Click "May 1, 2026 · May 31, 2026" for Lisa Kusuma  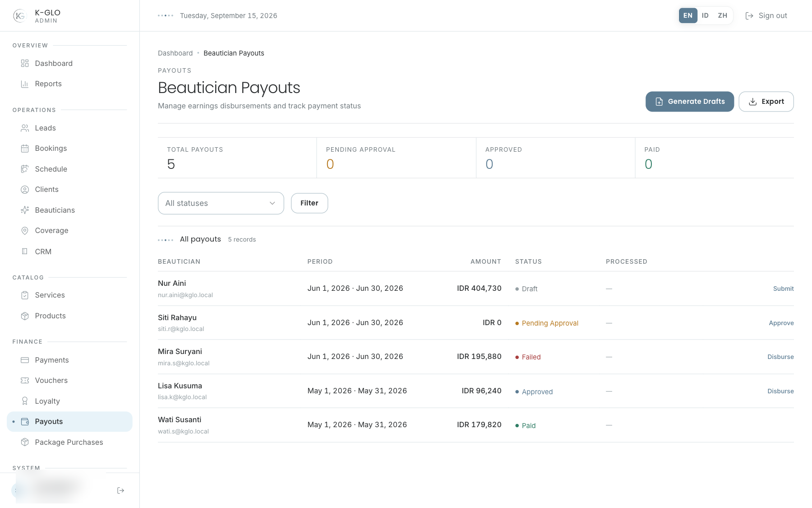357,391
